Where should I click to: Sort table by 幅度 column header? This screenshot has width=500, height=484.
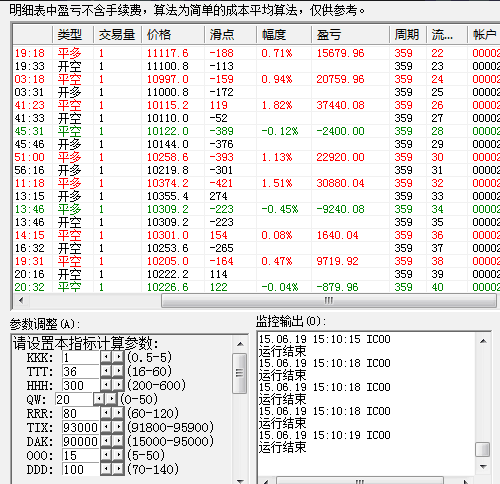(x=284, y=34)
